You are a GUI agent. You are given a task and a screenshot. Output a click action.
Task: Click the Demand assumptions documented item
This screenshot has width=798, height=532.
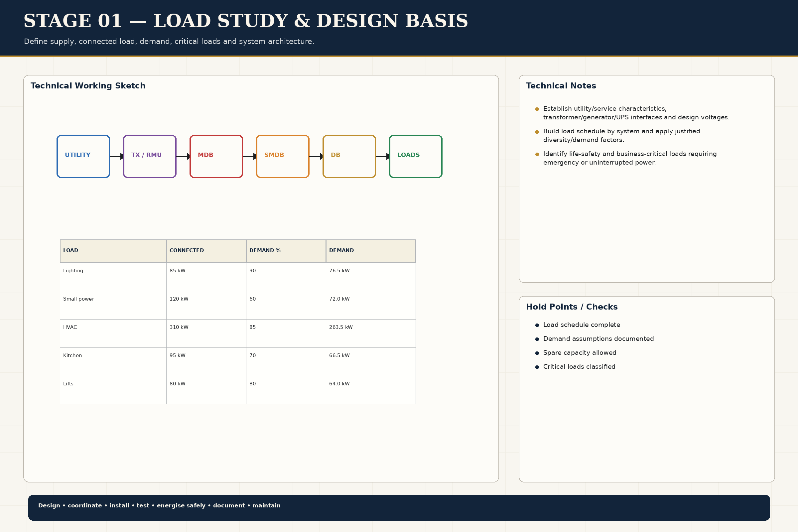pos(598,338)
